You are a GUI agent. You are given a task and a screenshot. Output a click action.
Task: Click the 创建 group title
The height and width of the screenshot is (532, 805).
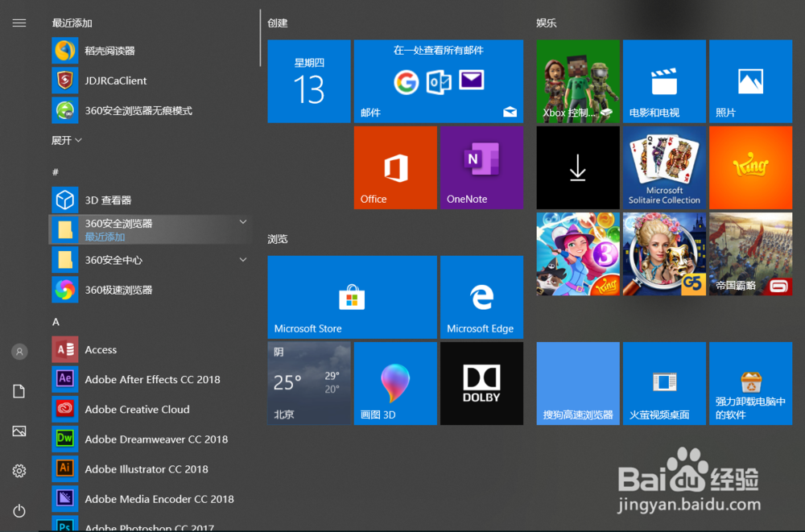278,23
